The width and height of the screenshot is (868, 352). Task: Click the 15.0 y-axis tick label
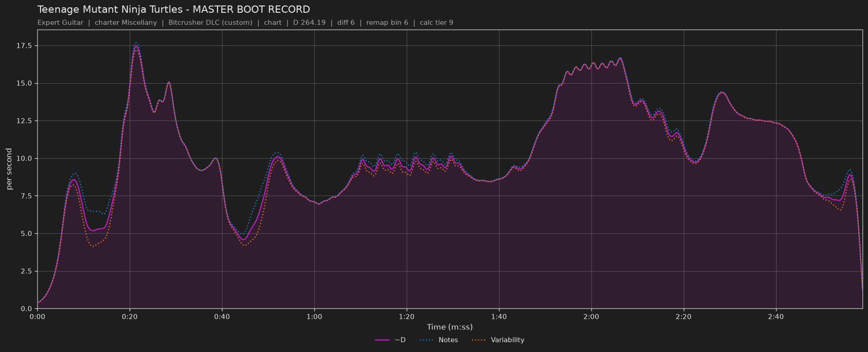click(x=25, y=83)
